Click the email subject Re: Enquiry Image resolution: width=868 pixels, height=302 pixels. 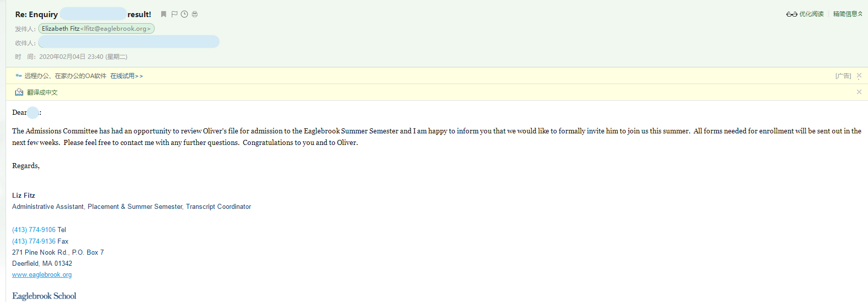click(36, 15)
